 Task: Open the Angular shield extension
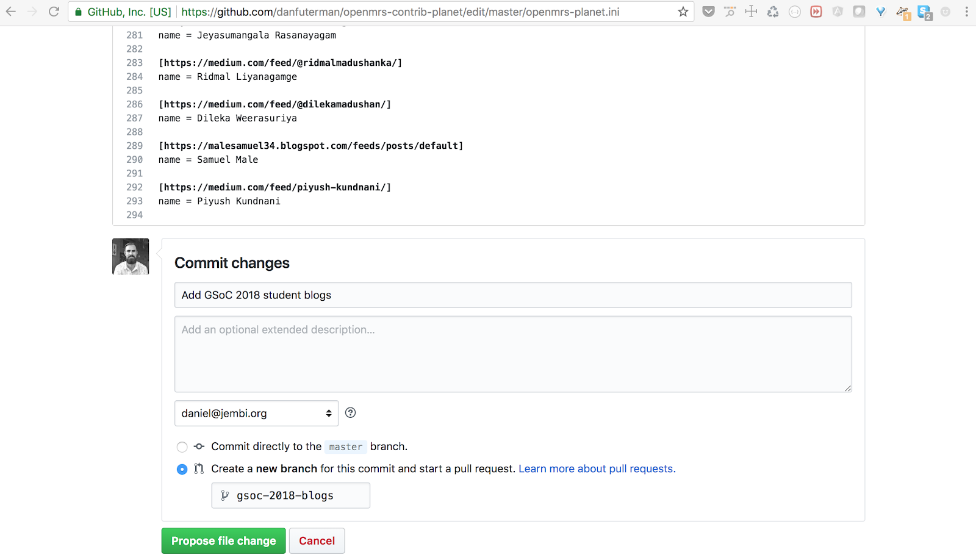pyautogui.click(x=838, y=12)
